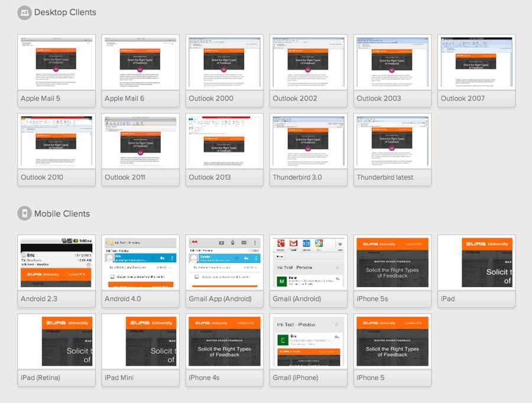Screen dimensions: 532x403
Task: Open the Apple Mail 5 preview thumbnail
Action: 56,63
